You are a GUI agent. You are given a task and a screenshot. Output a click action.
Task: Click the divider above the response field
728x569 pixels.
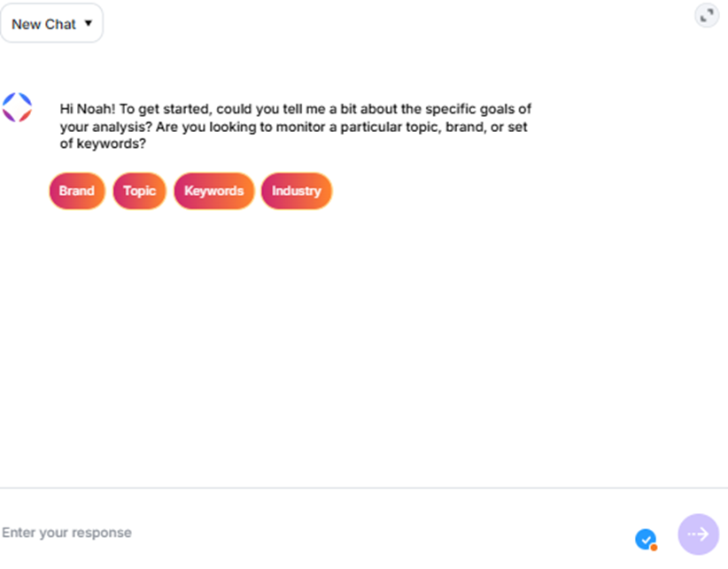point(364,488)
